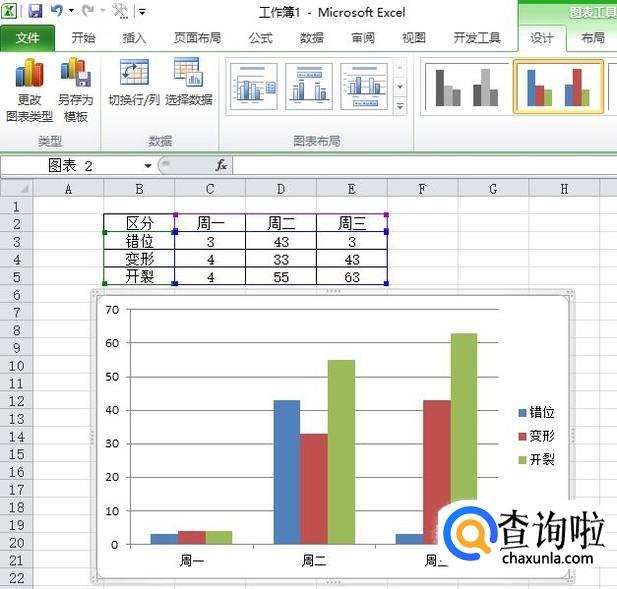This screenshot has height=589, width=617.
Task: Open the 文件 tab
Action: point(28,38)
